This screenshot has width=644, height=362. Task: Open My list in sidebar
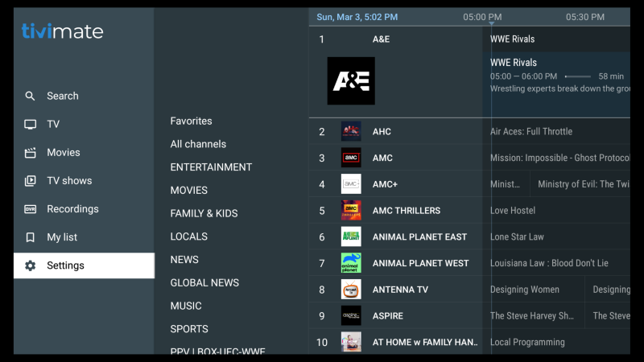tap(62, 237)
